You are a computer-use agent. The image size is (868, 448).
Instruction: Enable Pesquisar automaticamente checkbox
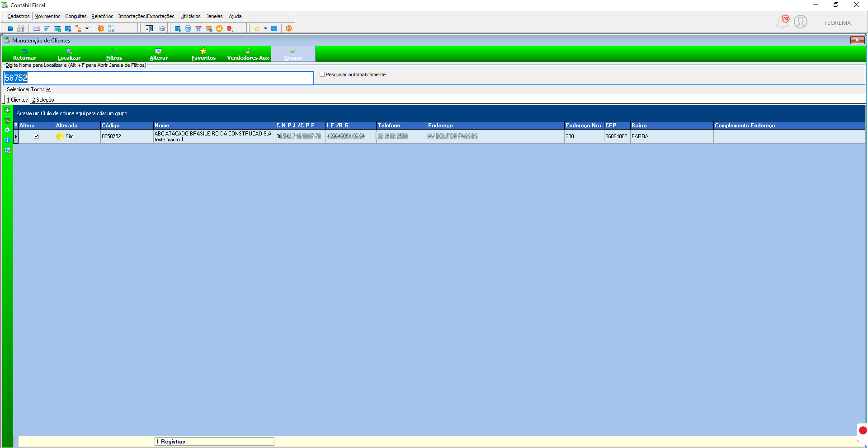click(x=322, y=75)
